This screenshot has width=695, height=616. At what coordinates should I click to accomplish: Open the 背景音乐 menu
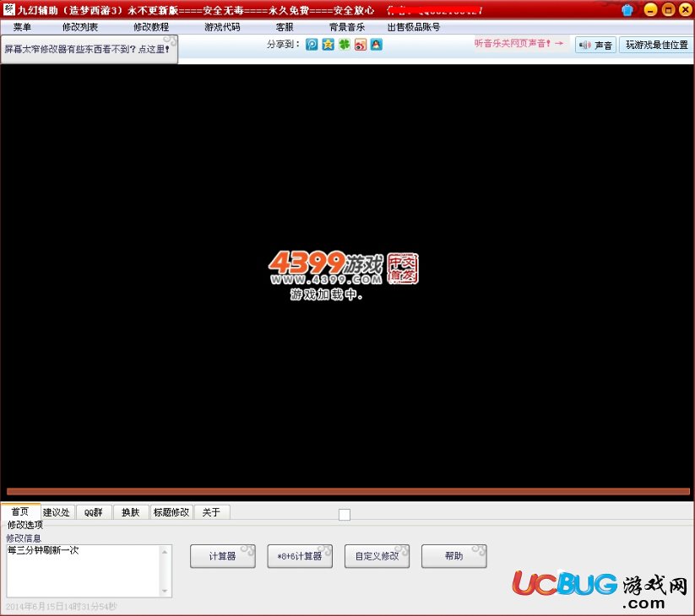coord(346,27)
